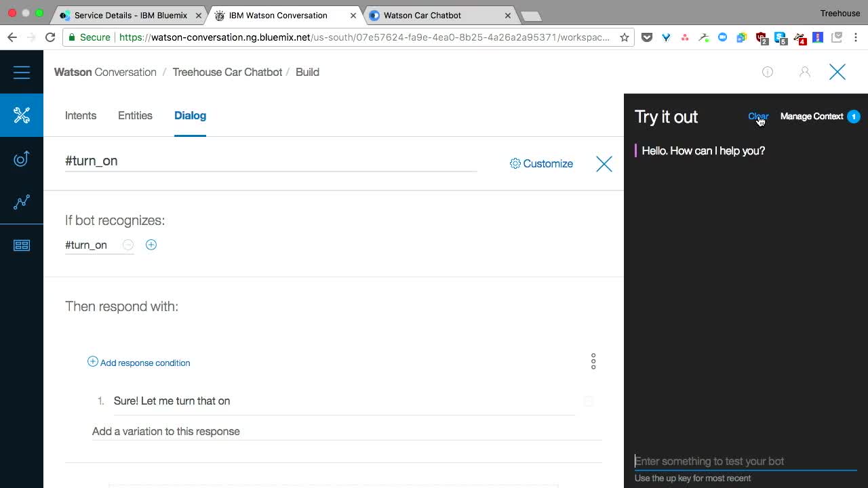This screenshot has height=488, width=868.
Task: Open Manage Context
Action: (x=812, y=117)
